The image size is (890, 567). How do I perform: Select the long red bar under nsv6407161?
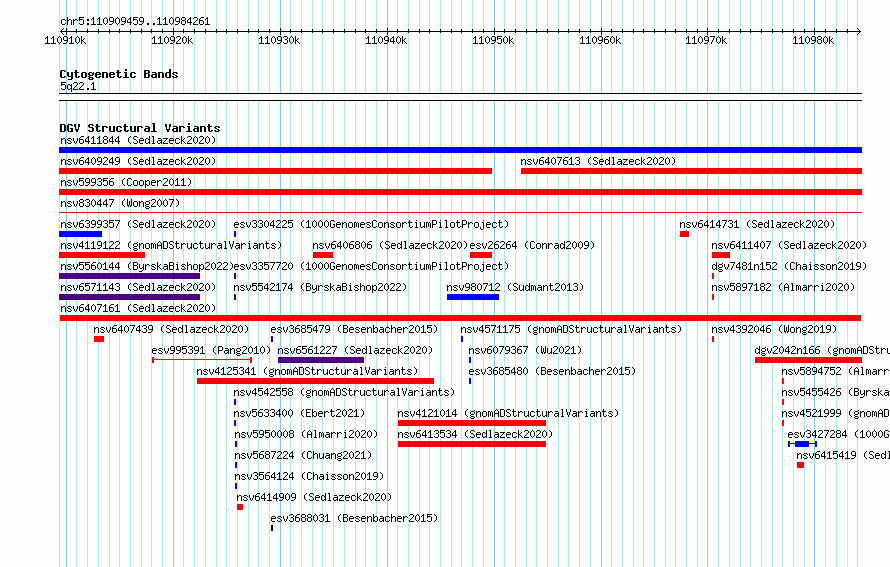pos(460,318)
